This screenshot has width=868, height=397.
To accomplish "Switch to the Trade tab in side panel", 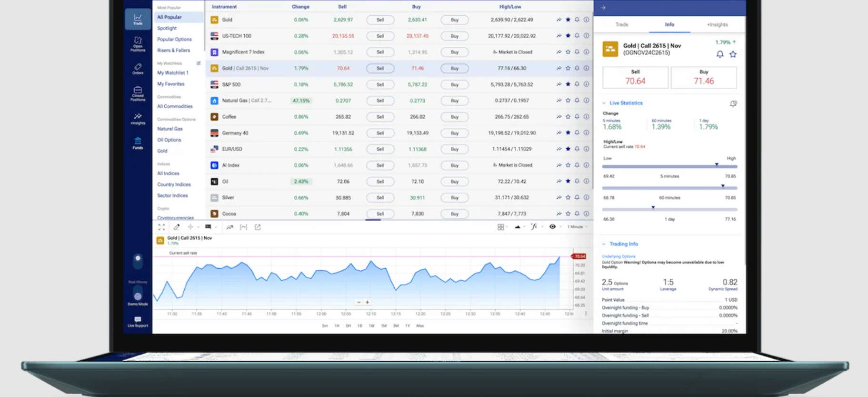I will pos(621,24).
